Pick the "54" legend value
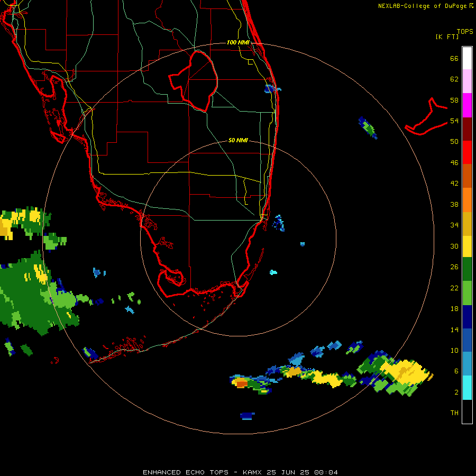Screen dimensions: 476x476 pos(454,121)
